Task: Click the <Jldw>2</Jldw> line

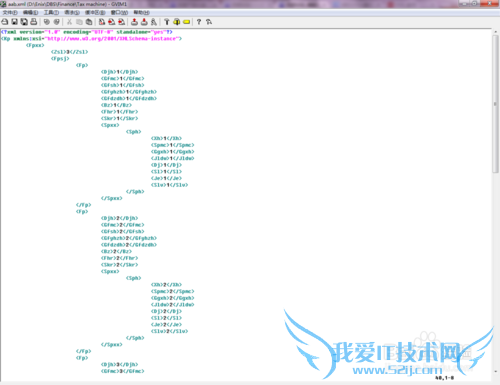Action: point(172,305)
